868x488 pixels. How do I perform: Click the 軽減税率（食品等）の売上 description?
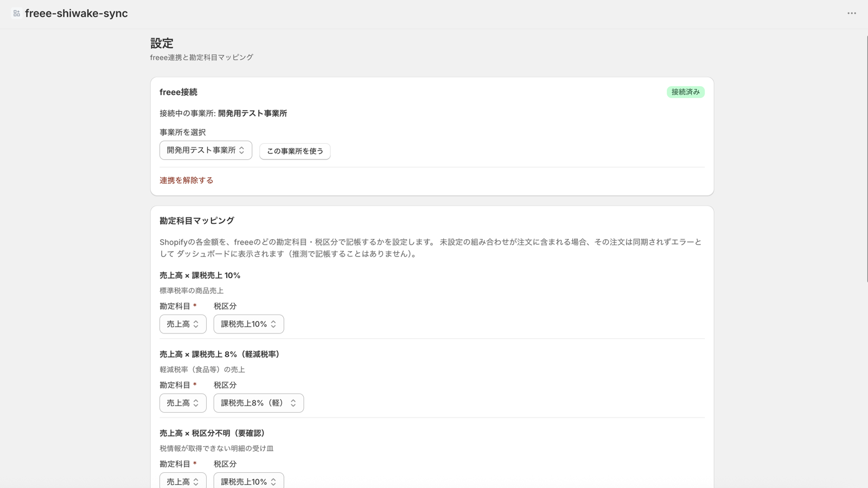point(202,370)
